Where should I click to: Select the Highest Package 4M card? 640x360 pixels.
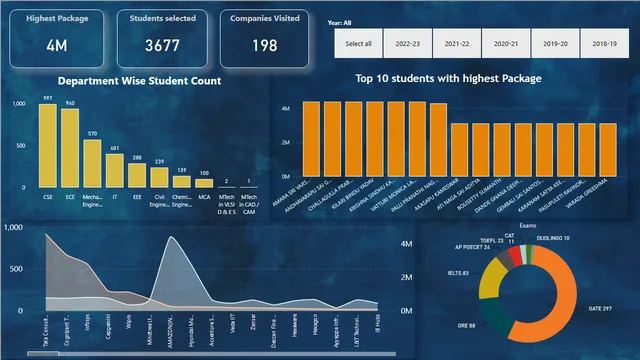57,39
